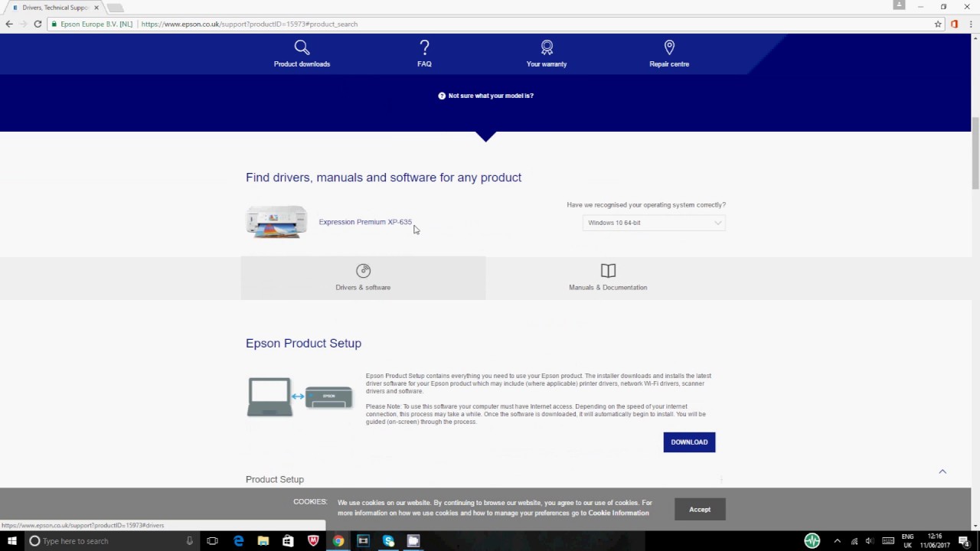Open Repair centre location pin icon

669,47
